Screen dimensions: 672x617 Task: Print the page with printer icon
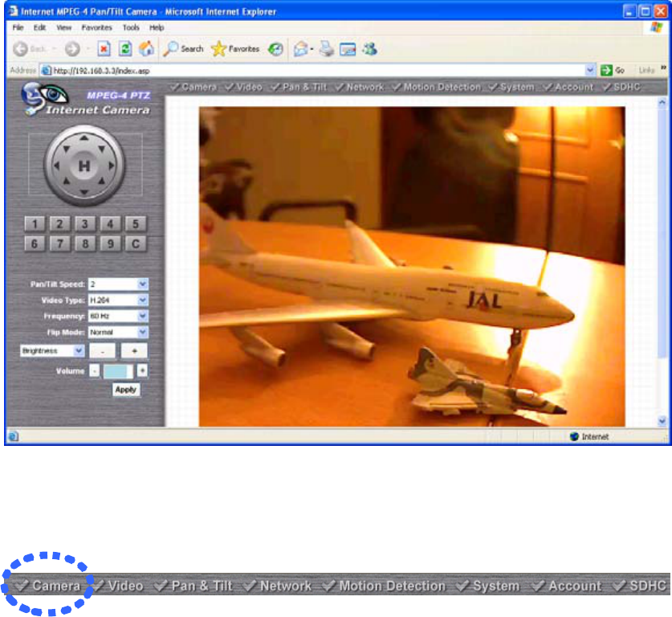327,49
